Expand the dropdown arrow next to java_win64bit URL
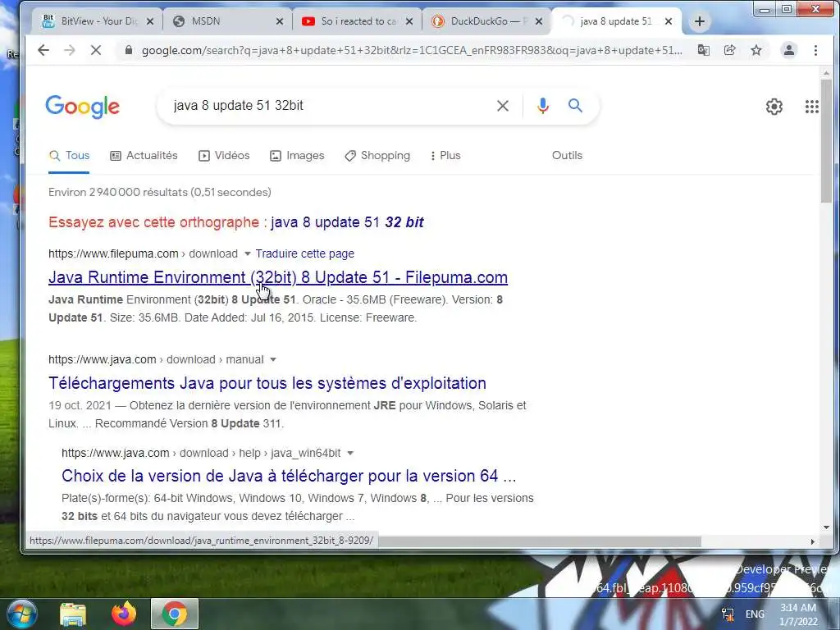 click(x=350, y=453)
